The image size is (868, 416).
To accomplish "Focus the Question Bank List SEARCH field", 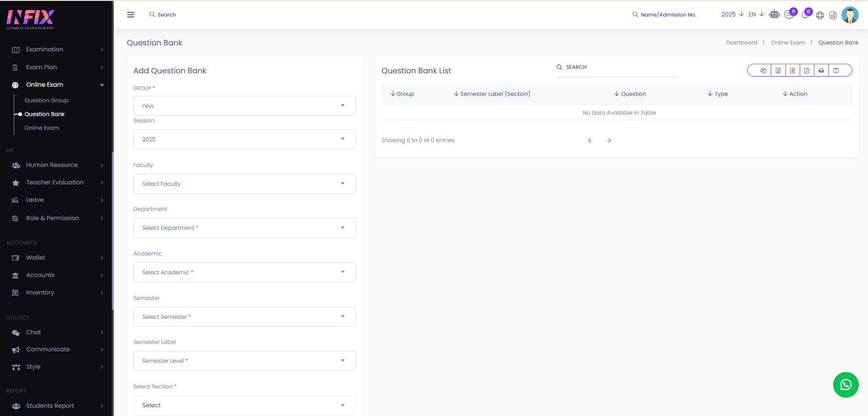I will coord(617,67).
